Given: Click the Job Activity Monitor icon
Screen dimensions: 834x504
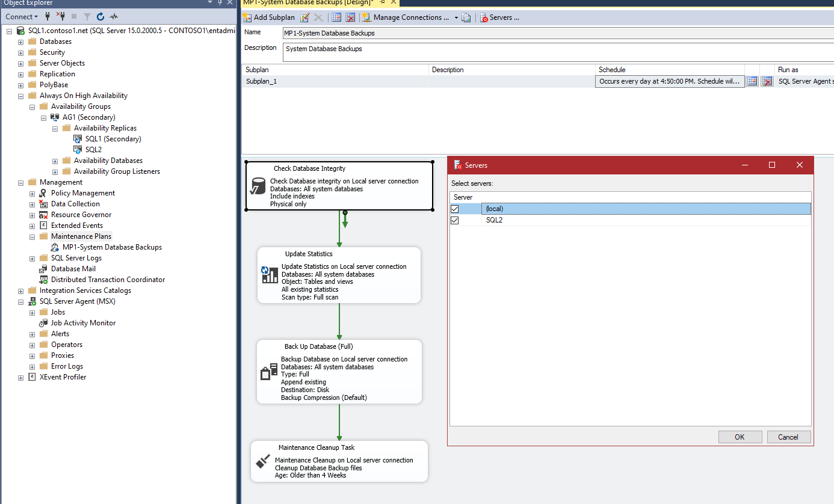Looking at the screenshot, I should point(43,323).
